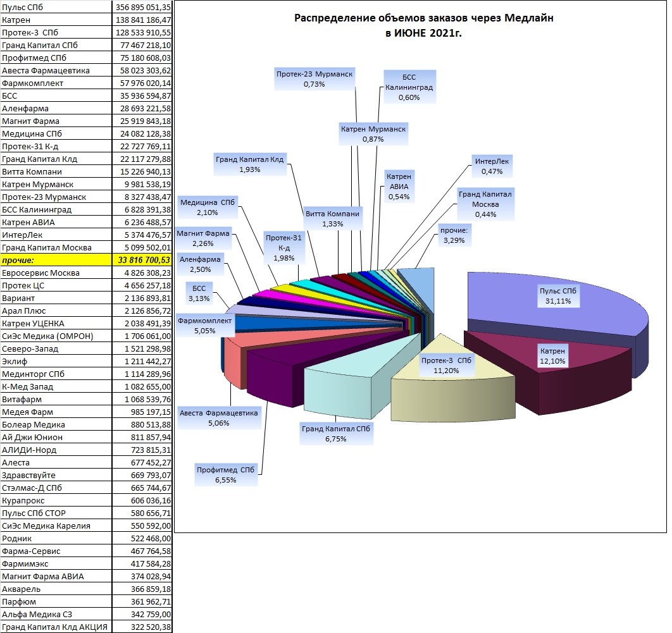Click the Протек ЦС table cell

click(x=56, y=285)
